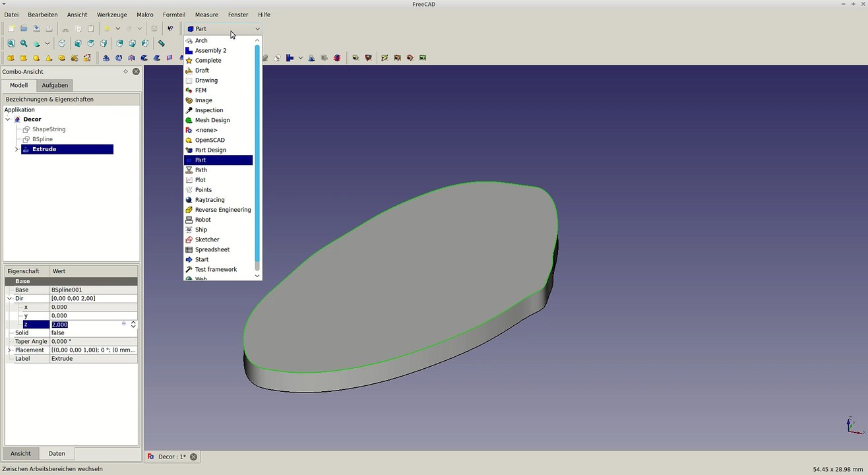The height and width of the screenshot is (475, 868).
Task: Open the Werkzeuge menu
Action: [x=112, y=15]
